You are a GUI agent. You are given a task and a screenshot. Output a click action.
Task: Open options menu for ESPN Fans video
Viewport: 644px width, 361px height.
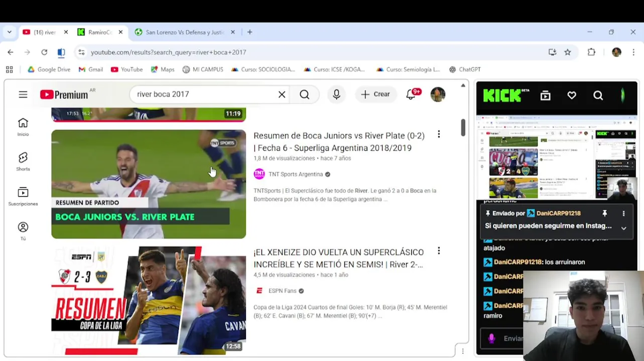coord(439,251)
